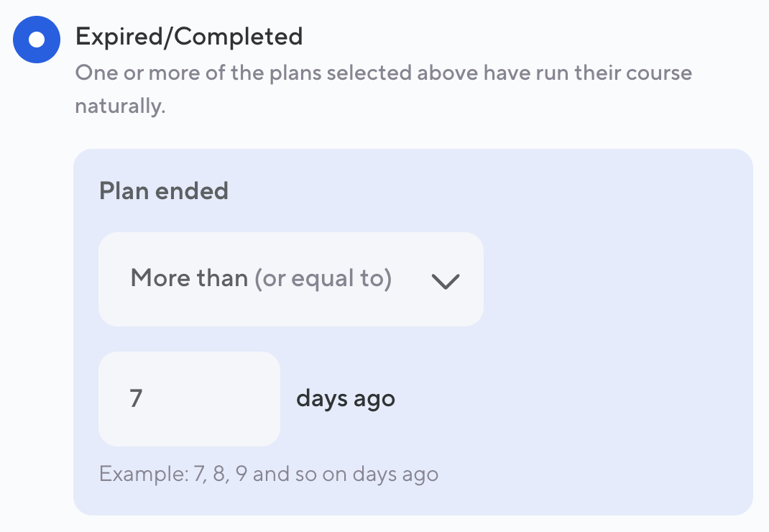
Task: Click the blue radio circle's white center dot
Action: [x=37, y=40]
